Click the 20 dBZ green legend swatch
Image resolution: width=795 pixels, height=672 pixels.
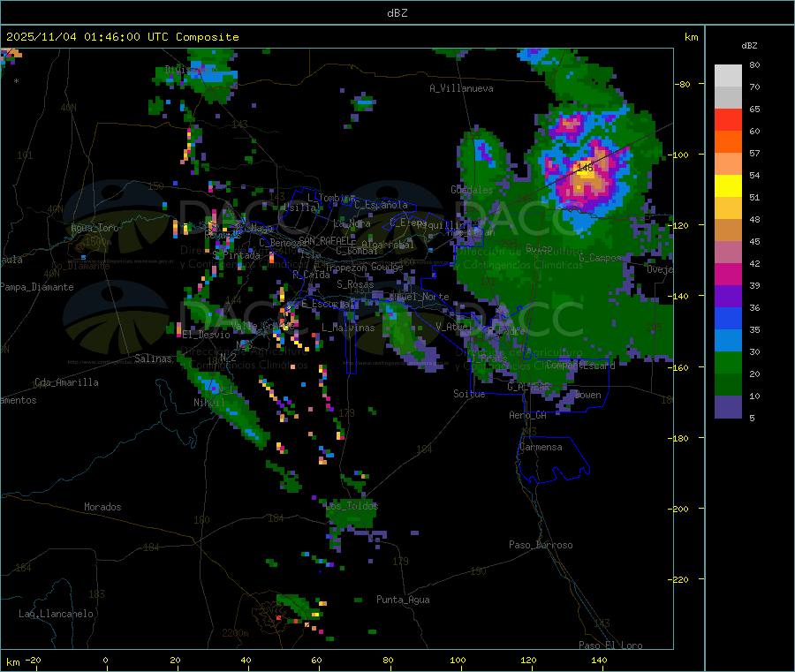tap(728, 362)
